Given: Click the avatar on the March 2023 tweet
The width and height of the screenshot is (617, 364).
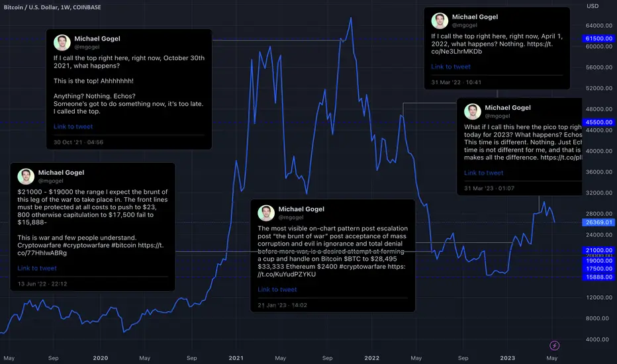Looking at the screenshot, I should coord(472,111).
